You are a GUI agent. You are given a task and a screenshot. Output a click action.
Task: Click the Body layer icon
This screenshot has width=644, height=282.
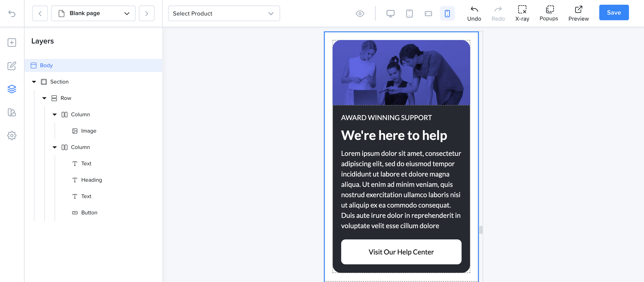(33, 65)
